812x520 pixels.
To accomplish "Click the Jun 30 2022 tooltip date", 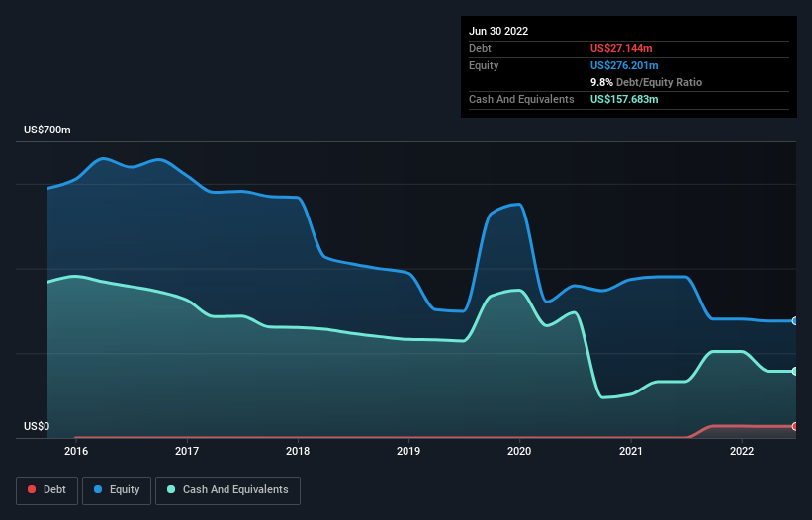I will pos(498,31).
